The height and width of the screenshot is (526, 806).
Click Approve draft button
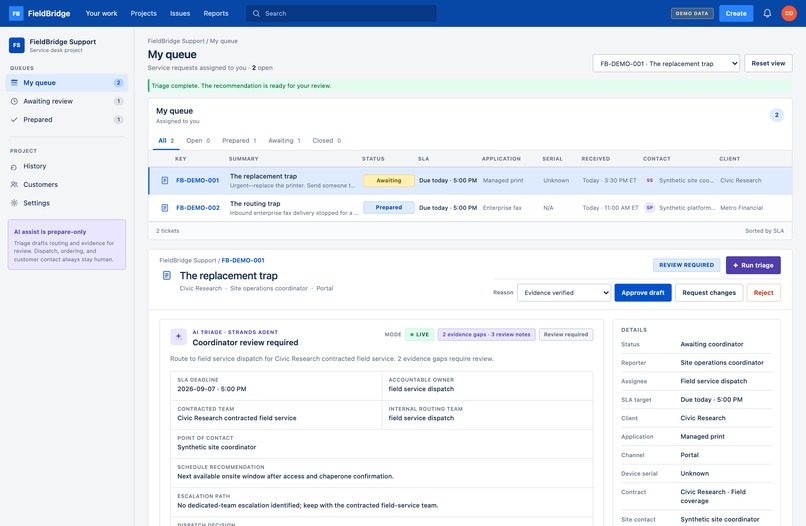643,293
